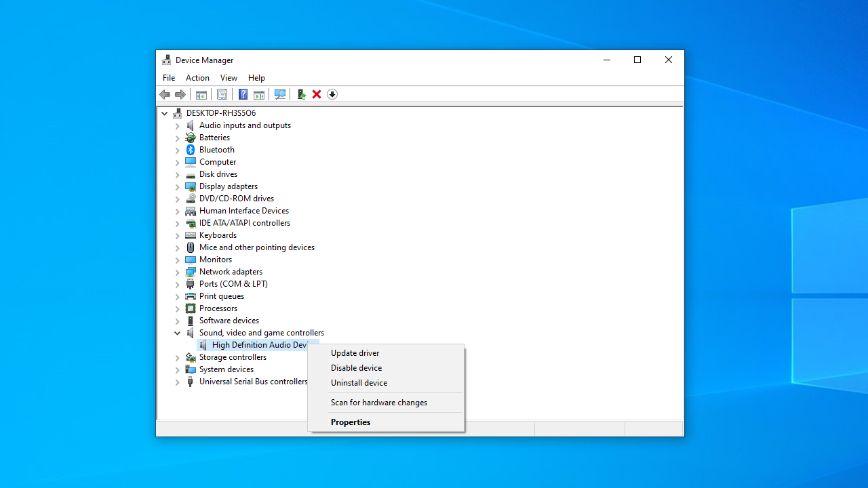Screen dimensions: 868x488
Task: Select the Keyboards tree item
Action: (218, 235)
